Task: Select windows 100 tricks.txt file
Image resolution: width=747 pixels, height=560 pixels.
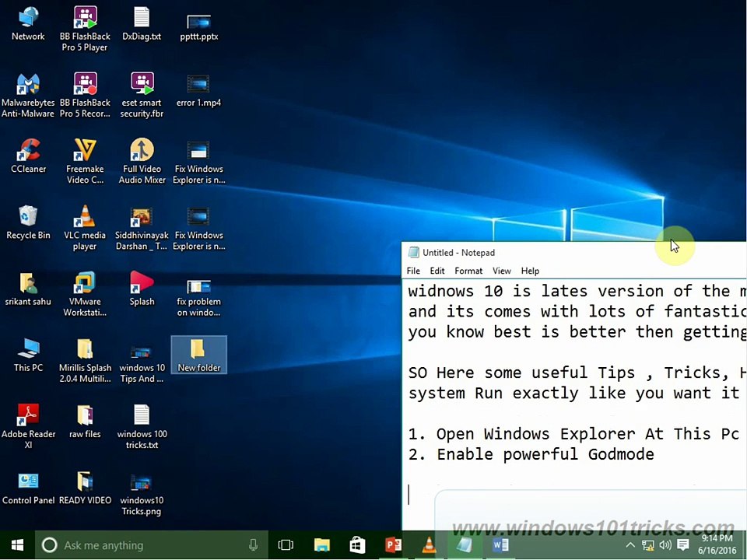Action: (142, 427)
